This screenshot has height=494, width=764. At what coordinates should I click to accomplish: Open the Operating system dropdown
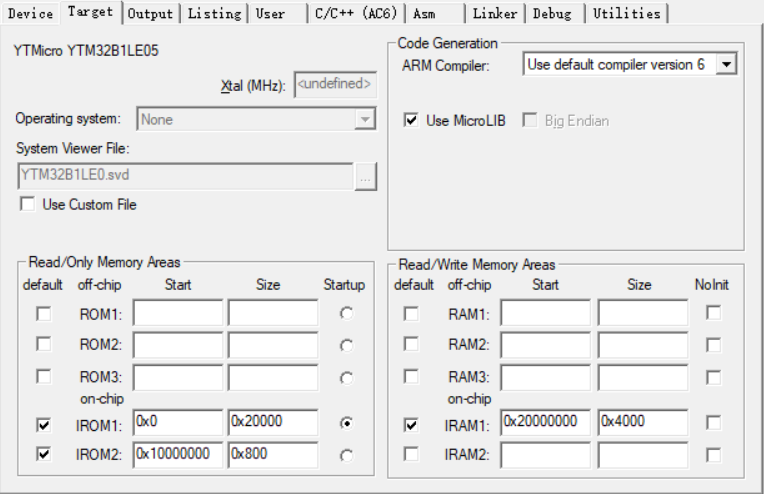tap(364, 119)
